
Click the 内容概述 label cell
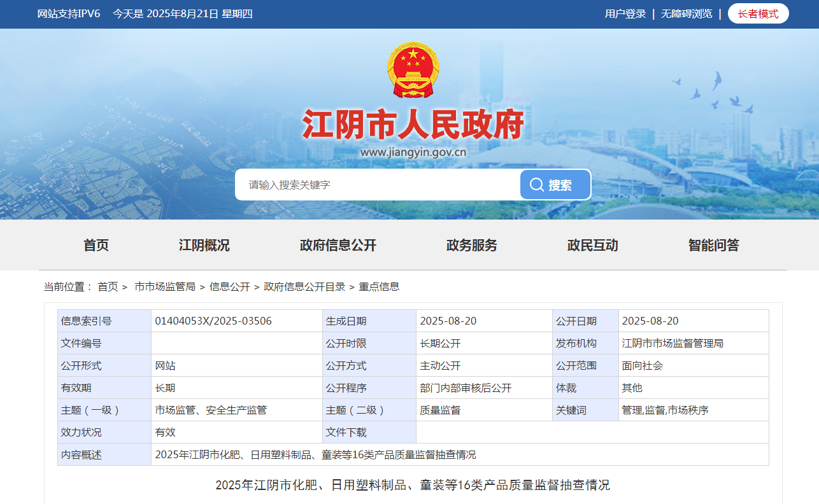(104, 454)
